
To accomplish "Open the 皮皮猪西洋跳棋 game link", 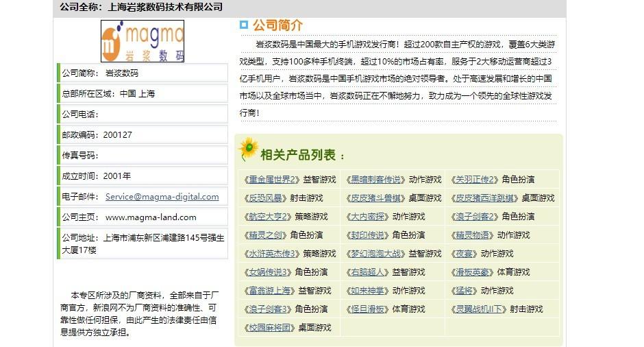I will 484,198.
